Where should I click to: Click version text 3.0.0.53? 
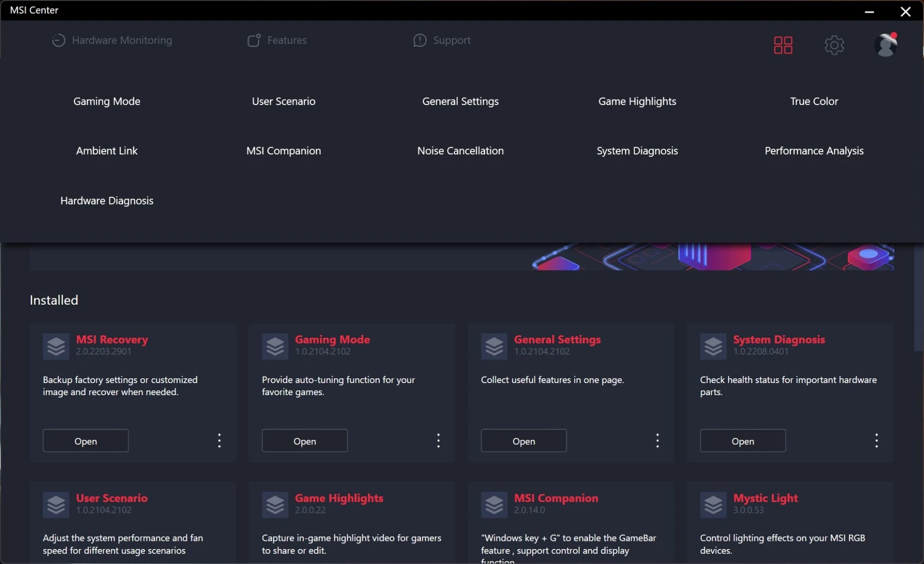[748, 510]
